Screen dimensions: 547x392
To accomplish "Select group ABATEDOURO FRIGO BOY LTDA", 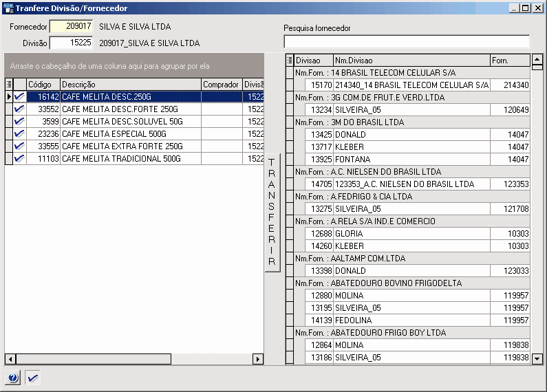I will (411, 333).
